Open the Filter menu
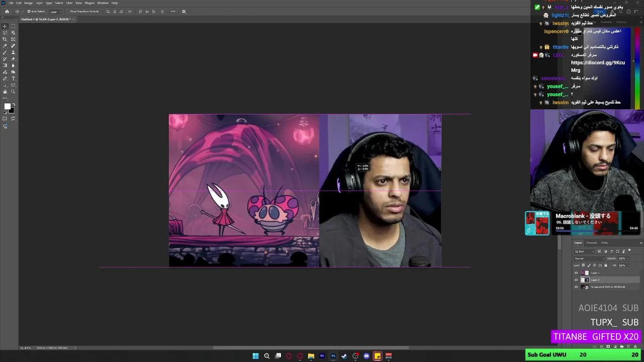The width and height of the screenshot is (644, 362). [69, 3]
